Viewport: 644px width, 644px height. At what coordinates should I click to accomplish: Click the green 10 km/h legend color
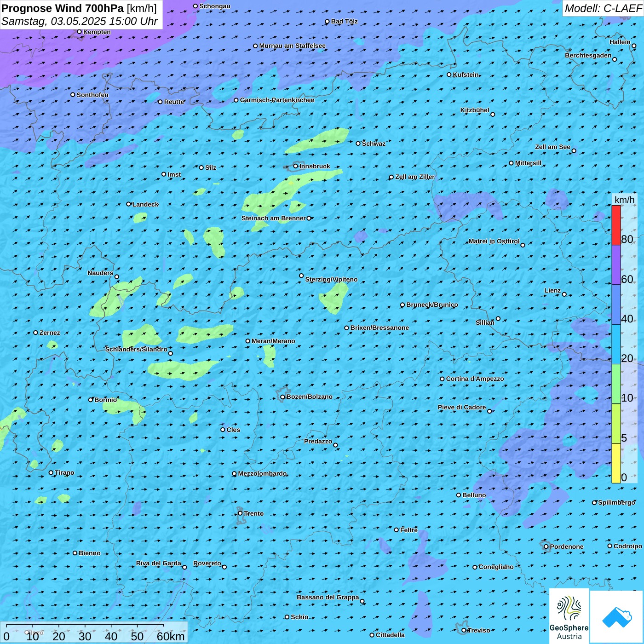[x=616, y=384]
